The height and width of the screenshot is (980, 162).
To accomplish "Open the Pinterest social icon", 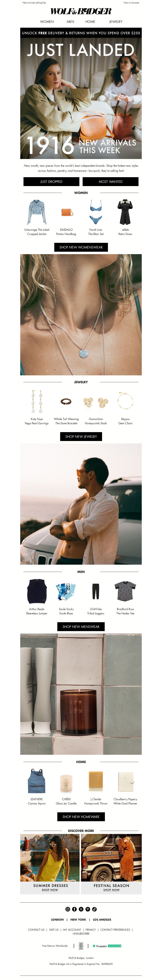I will (88, 909).
